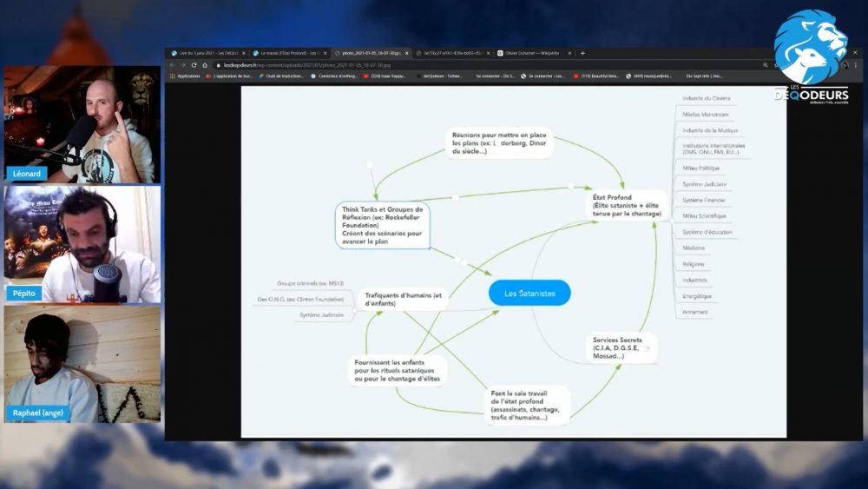Viewport: 868px width, 489px height.
Task: Click 'Services Secrets' node
Action: click(621, 347)
